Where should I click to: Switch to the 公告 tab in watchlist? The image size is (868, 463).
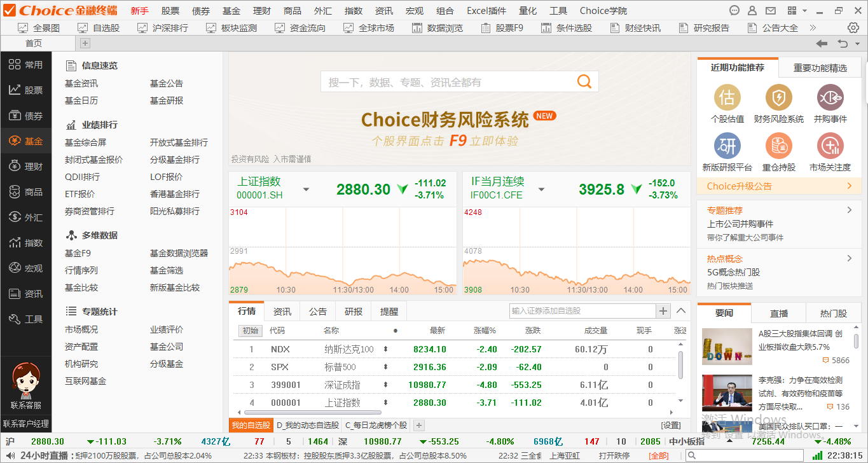tap(318, 312)
